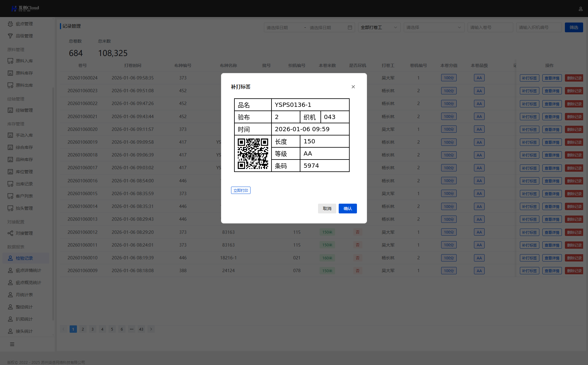Open the 全部打卷工 dropdown

click(x=379, y=27)
